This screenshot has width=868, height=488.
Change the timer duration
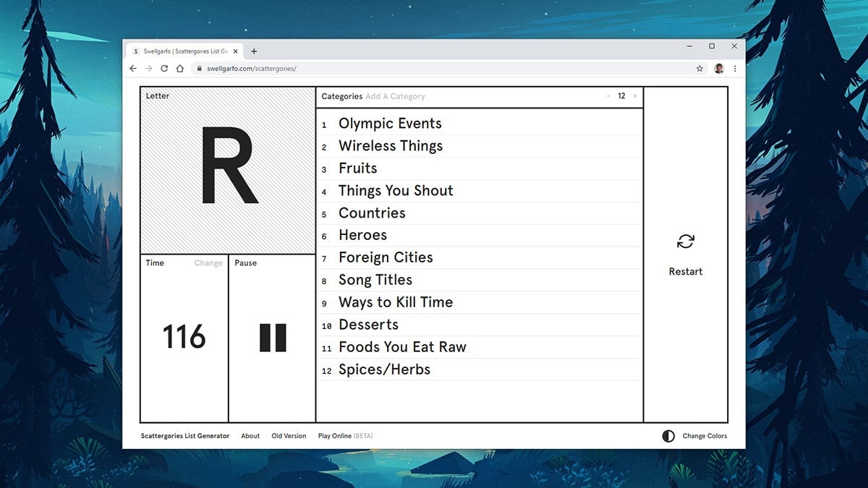tap(208, 263)
